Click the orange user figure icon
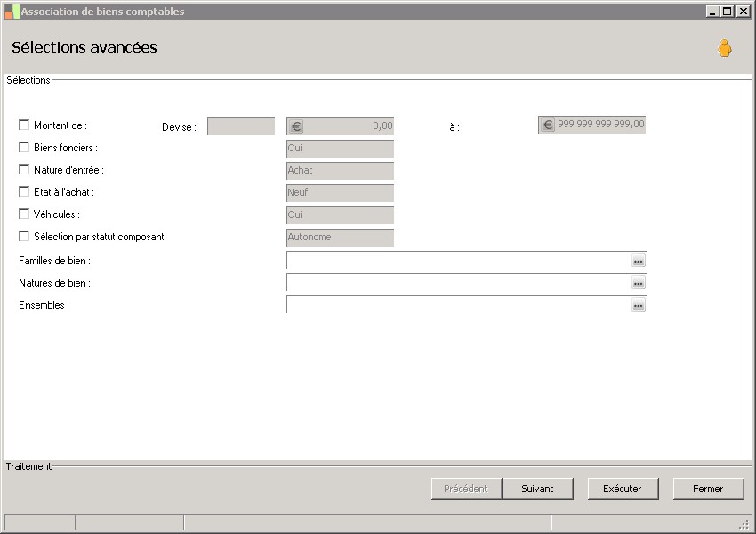The width and height of the screenshot is (756, 534). coord(724,48)
